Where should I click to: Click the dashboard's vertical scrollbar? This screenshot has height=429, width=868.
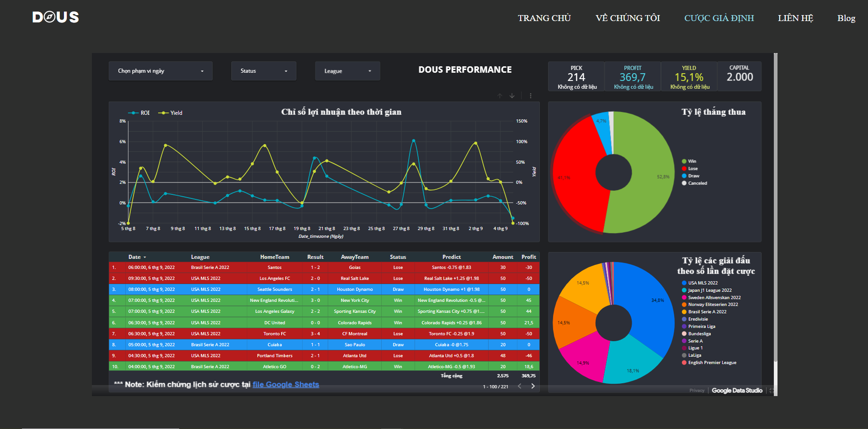tap(775, 206)
